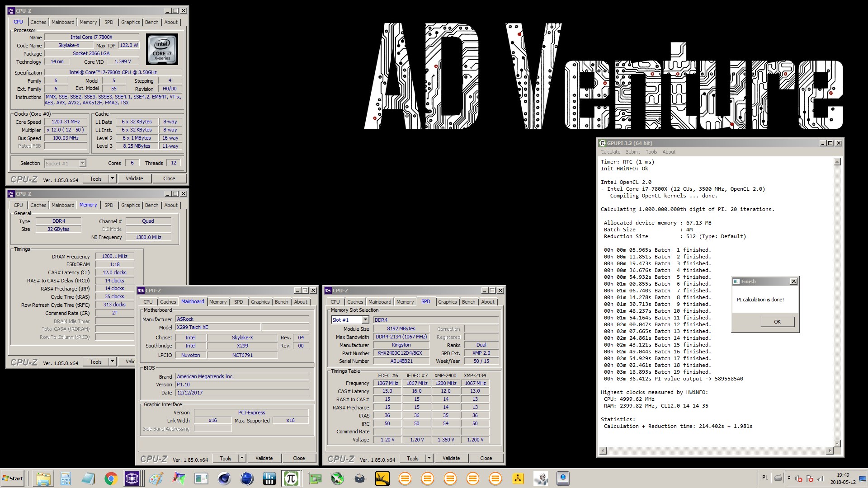Close the Finish dialog with its X
The height and width of the screenshot is (488, 868).
tap(793, 282)
